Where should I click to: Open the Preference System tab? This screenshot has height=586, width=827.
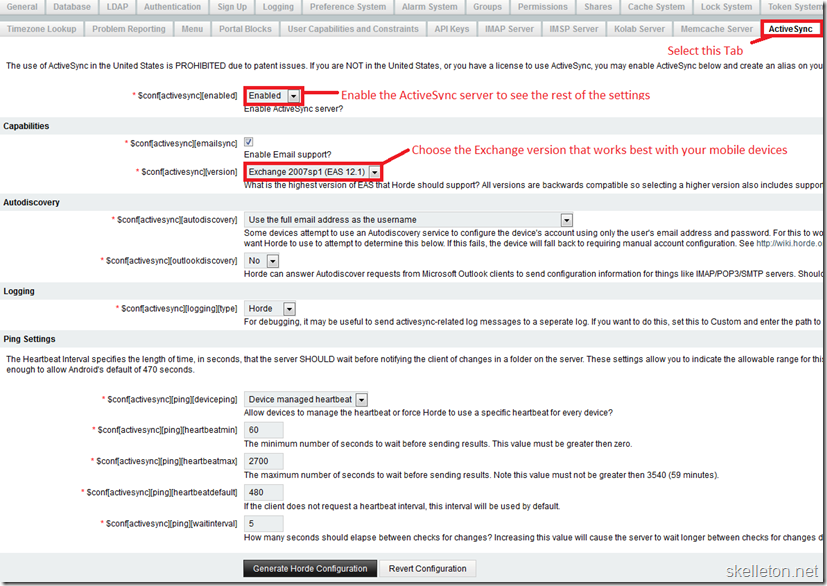tap(348, 7)
